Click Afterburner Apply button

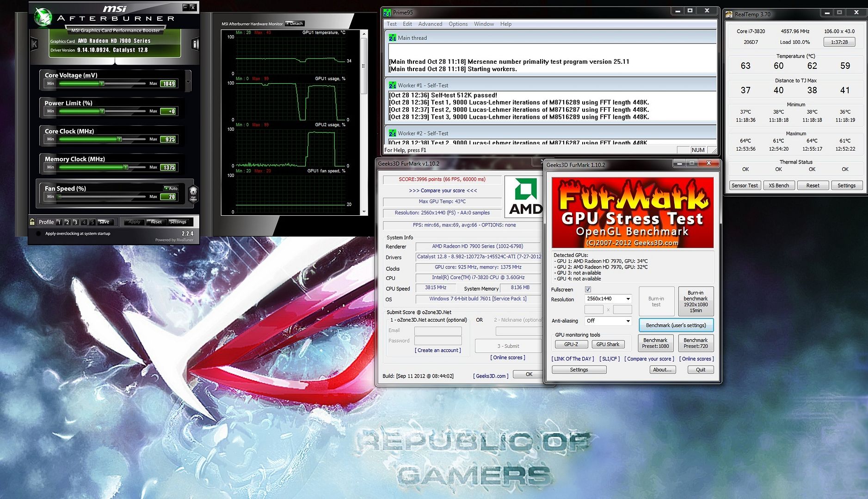[x=134, y=222]
